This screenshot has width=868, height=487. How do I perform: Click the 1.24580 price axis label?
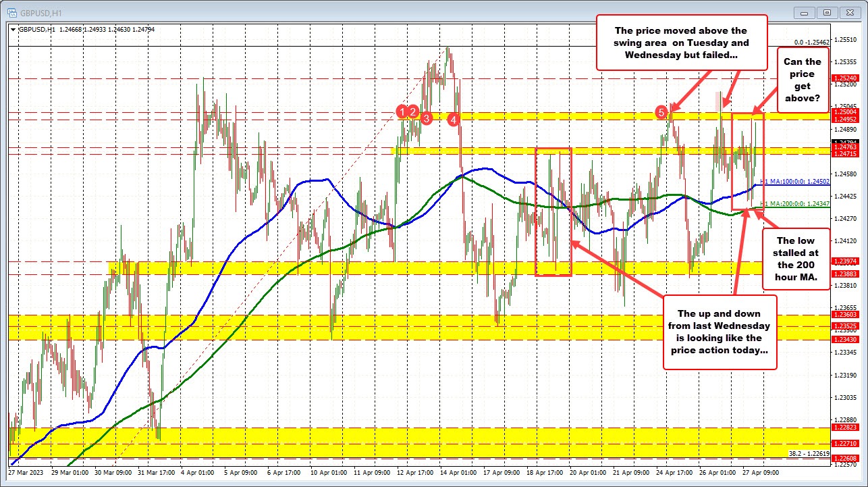tap(846, 174)
